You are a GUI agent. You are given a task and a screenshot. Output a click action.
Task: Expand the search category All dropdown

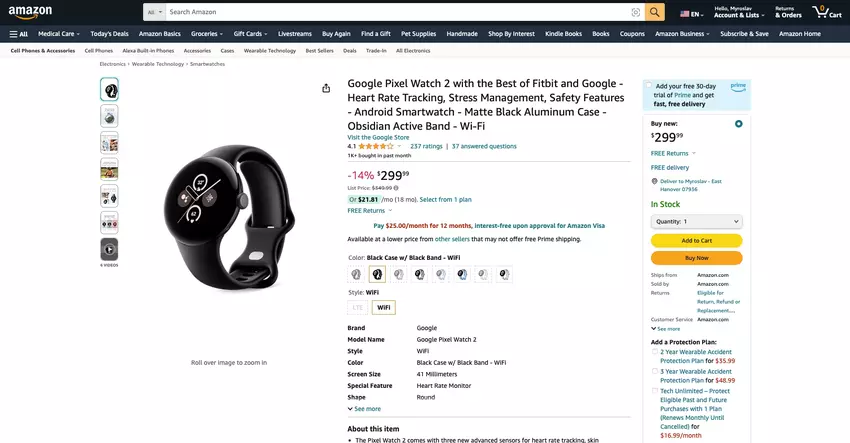[154, 12]
